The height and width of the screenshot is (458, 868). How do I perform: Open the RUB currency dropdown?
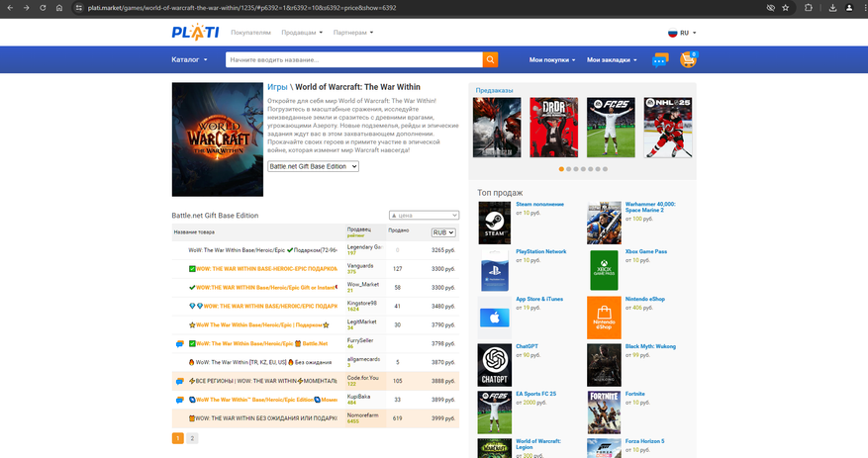443,232
